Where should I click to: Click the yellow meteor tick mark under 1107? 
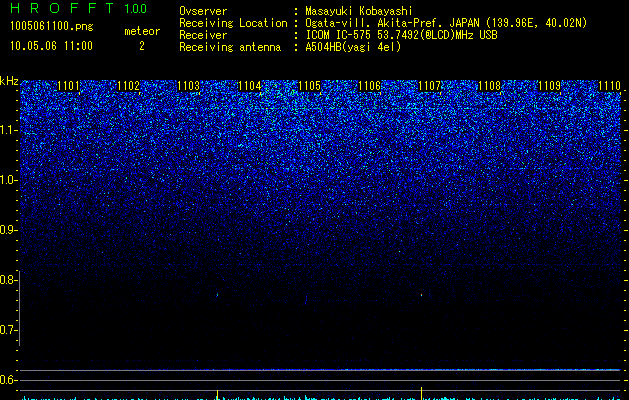[x=421, y=392]
